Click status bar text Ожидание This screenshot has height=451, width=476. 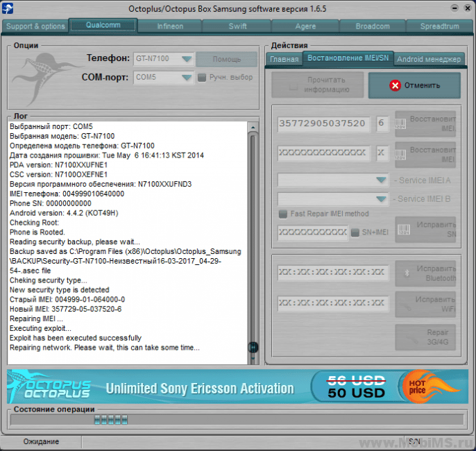pos(41,441)
